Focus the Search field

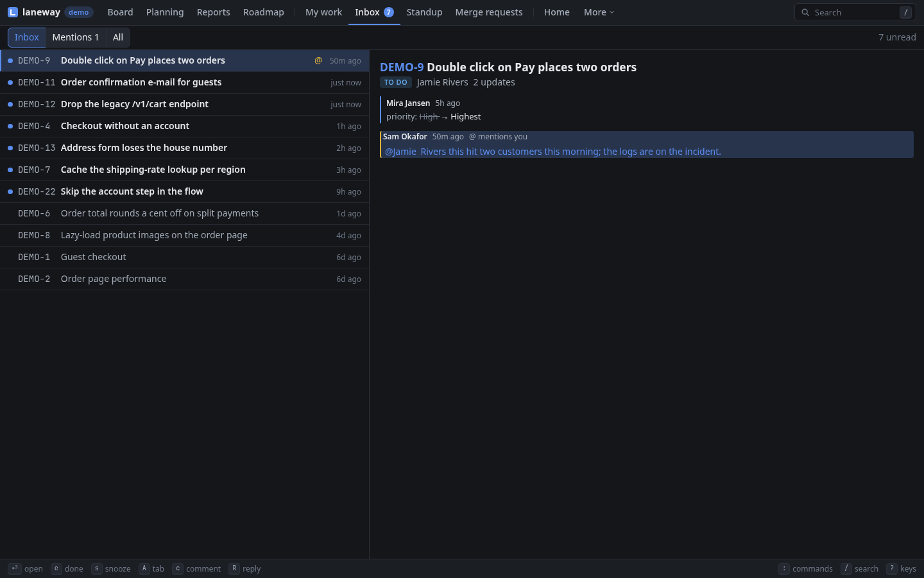[x=855, y=12]
